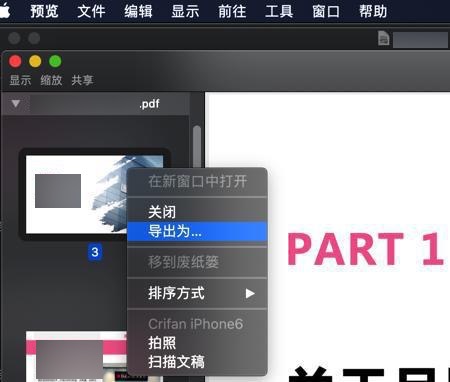Click the 共享 toolbar button
This screenshot has width=450, height=382.
click(82, 80)
